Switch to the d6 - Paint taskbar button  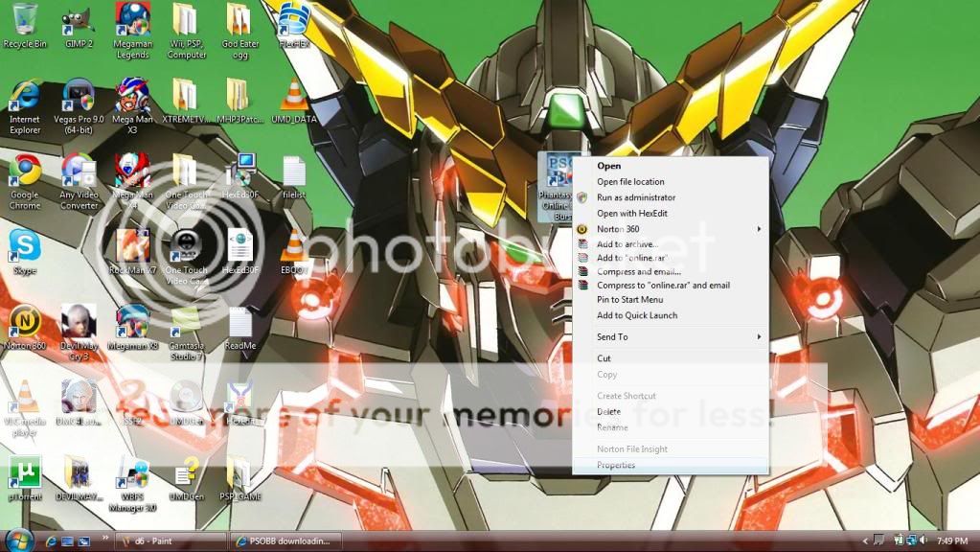171,541
